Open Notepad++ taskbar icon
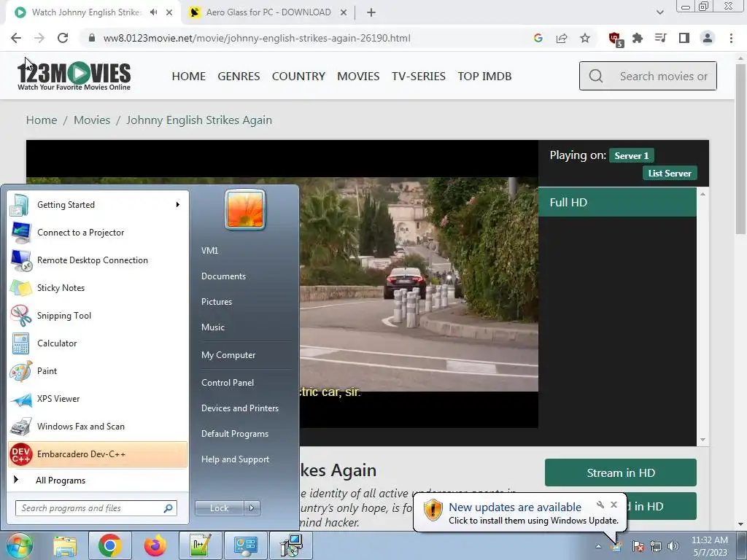Screen dimensions: 747x560 pyautogui.click(x=200, y=545)
